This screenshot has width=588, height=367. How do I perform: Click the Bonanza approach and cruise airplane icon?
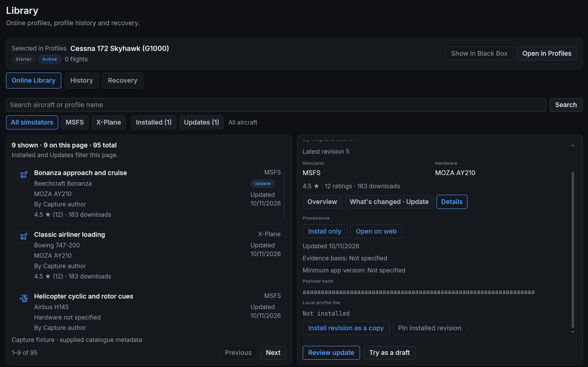pyautogui.click(x=24, y=175)
